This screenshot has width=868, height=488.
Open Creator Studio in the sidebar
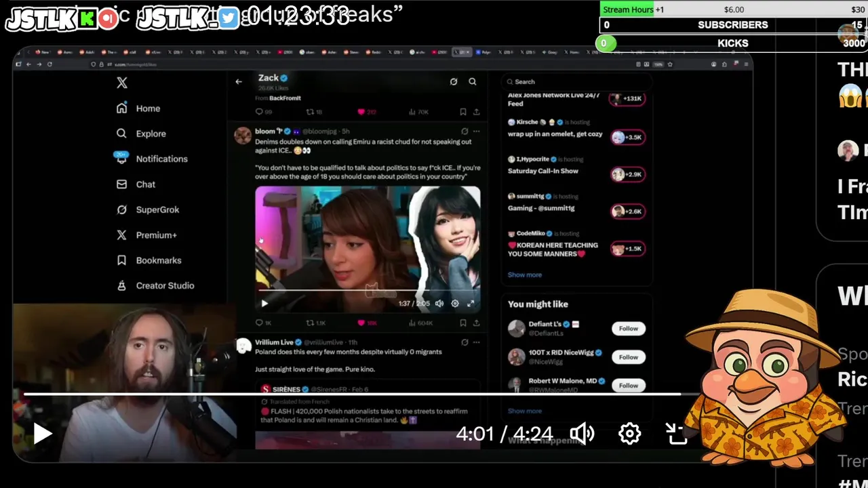tap(155, 285)
